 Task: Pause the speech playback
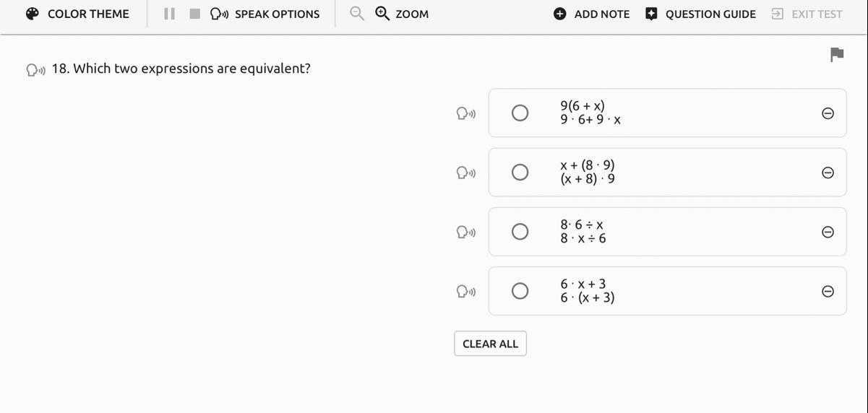point(169,14)
